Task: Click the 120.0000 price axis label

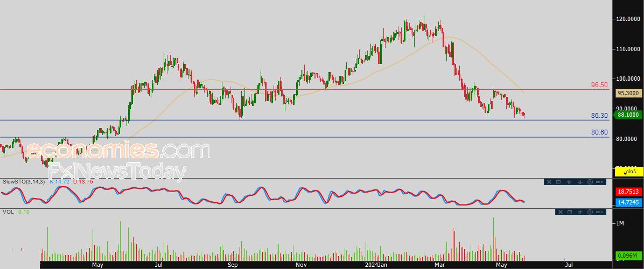Action: coord(628,19)
